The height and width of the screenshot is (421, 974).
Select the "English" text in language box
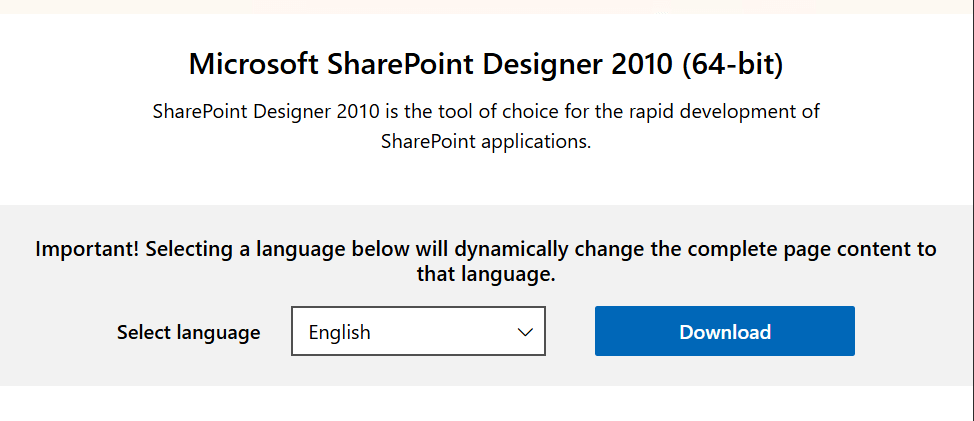tap(339, 332)
